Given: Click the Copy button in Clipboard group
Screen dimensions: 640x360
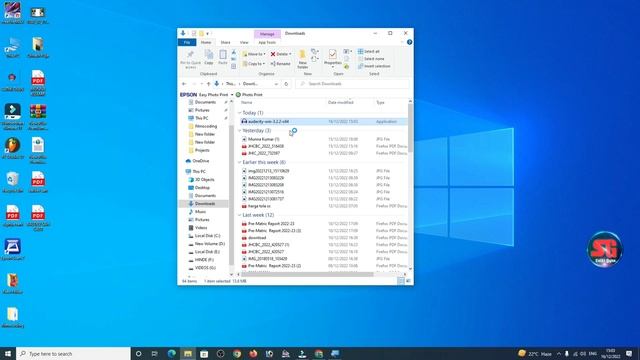Looking at the screenshot, I should pyautogui.click(x=209, y=58).
